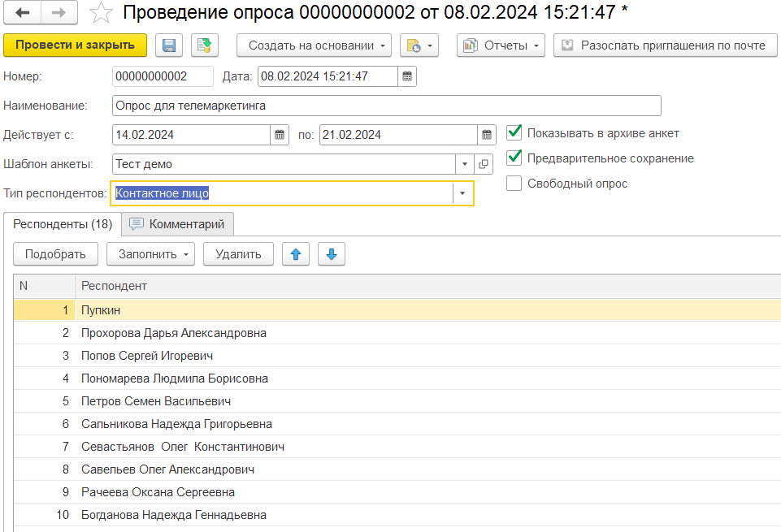Click the Провести и закрыть button
Viewport: 781px width, 532px height.
pos(75,45)
